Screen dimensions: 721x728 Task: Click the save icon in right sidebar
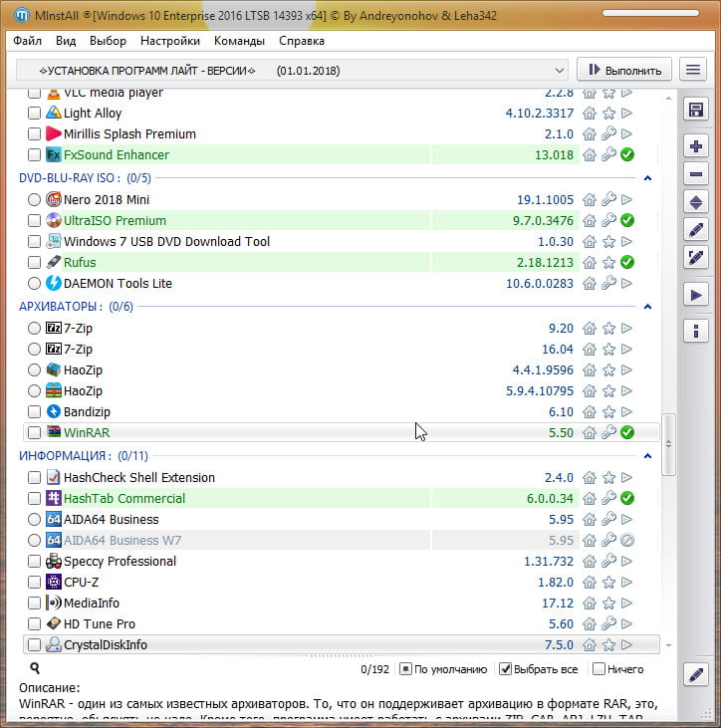click(696, 110)
